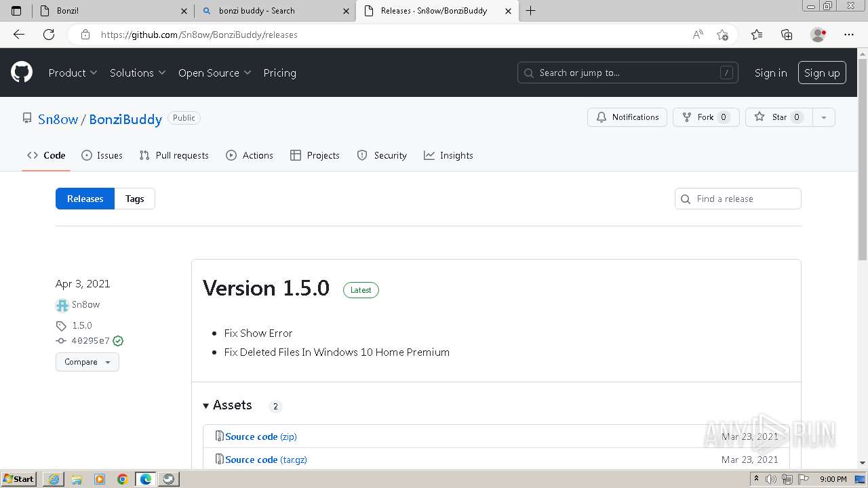Reload the page with Refresh icon
The image size is (868, 488).
coord(49,35)
